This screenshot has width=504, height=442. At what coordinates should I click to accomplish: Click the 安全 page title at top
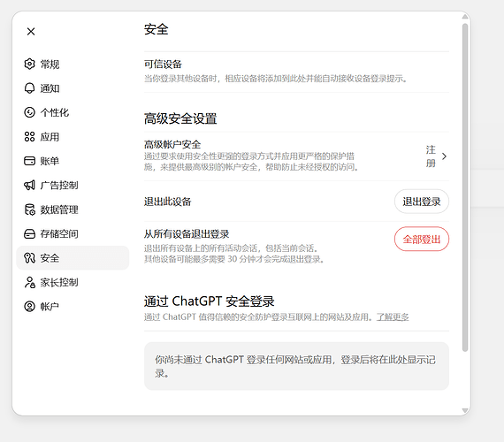[x=157, y=29]
